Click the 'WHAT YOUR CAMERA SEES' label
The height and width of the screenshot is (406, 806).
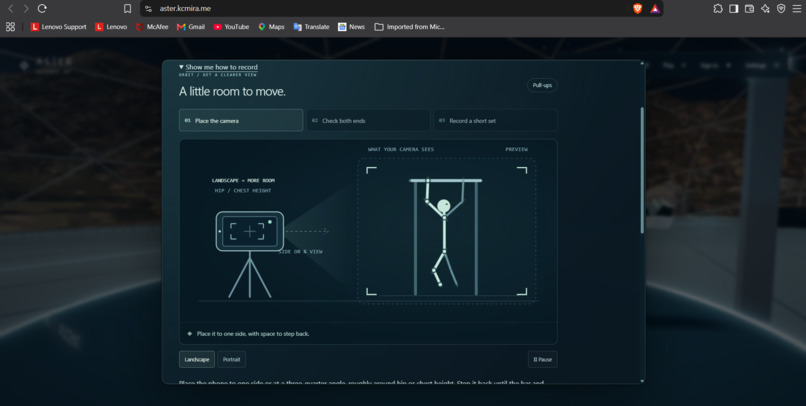click(x=401, y=149)
